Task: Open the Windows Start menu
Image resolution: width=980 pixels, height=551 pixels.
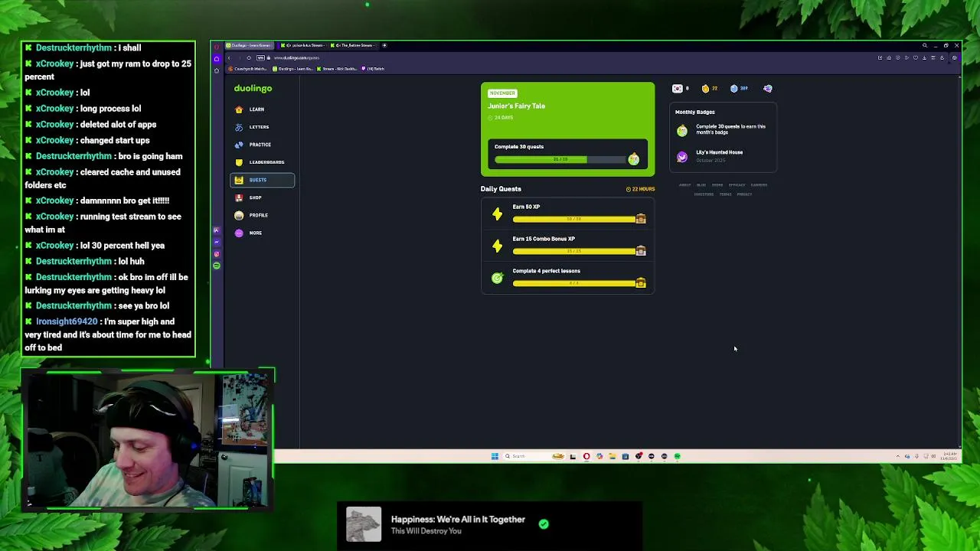Action: (495, 456)
